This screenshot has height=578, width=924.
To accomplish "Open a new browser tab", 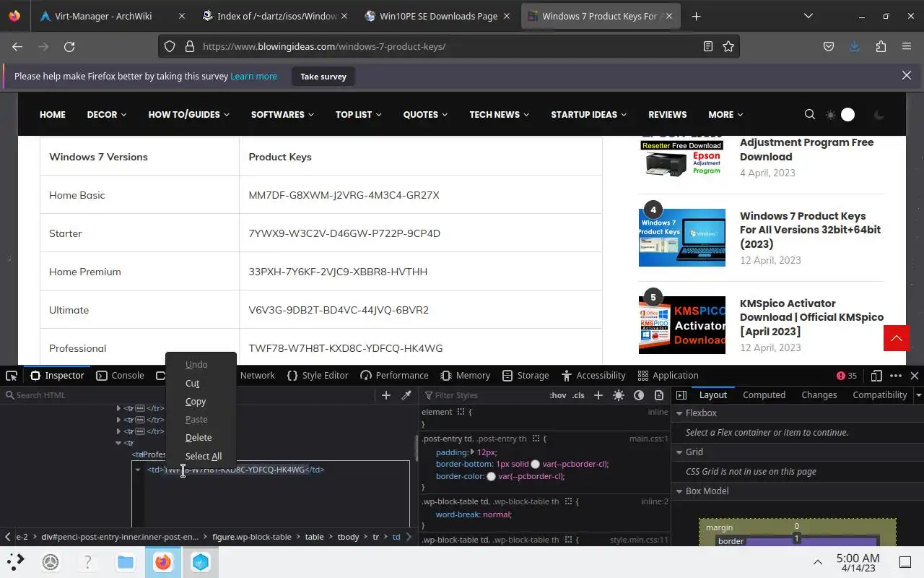I will (696, 16).
